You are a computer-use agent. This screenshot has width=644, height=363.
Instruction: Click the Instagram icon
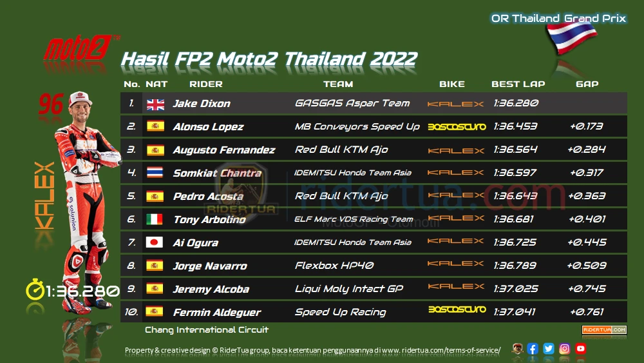click(564, 349)
